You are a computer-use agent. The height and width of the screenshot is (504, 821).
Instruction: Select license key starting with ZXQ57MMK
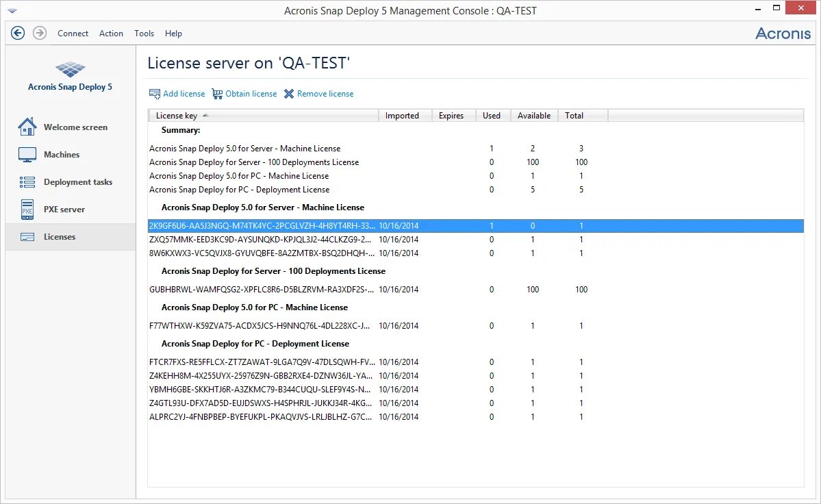click(475, 239)
